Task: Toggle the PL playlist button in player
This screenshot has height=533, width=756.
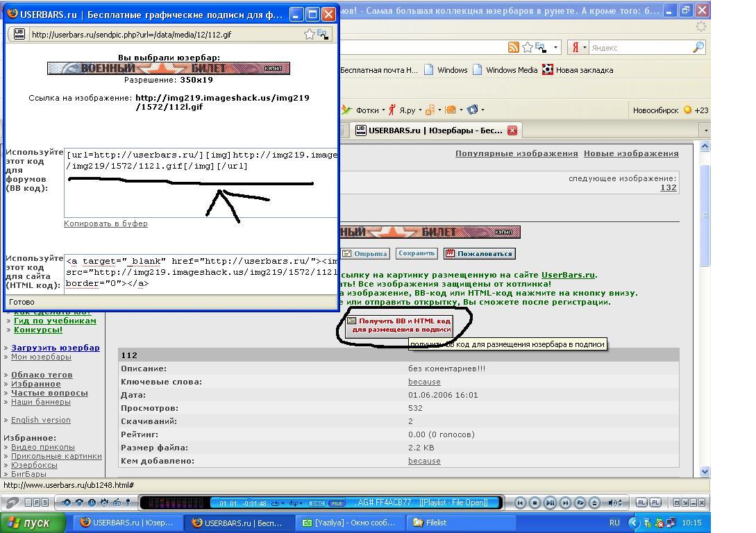Action: pos(655,502)
